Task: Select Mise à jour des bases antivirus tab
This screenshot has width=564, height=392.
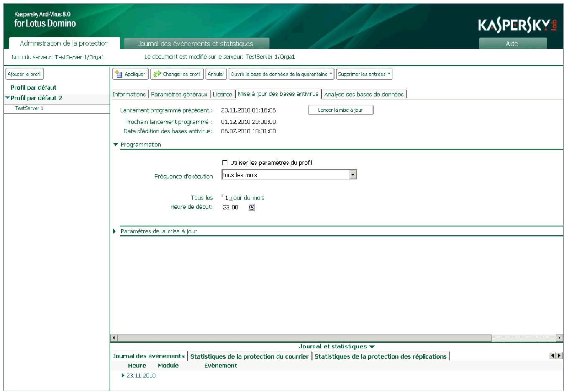Action: [x=278, y=94]
